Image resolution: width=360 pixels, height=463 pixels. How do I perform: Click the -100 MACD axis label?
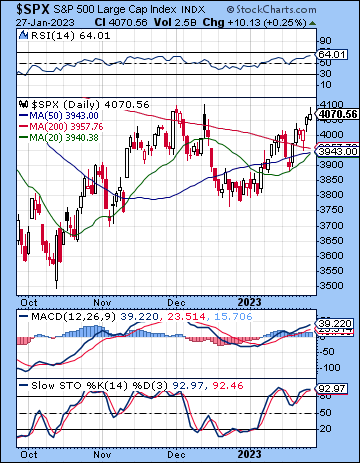coord(329,368)
